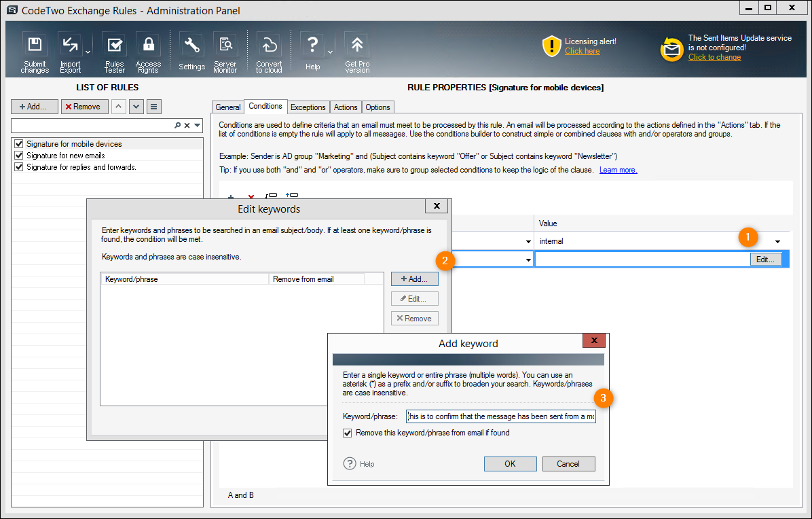
Task: Select 'Signature for replies and forwards.' rule
Action: [x=81, y=167]
